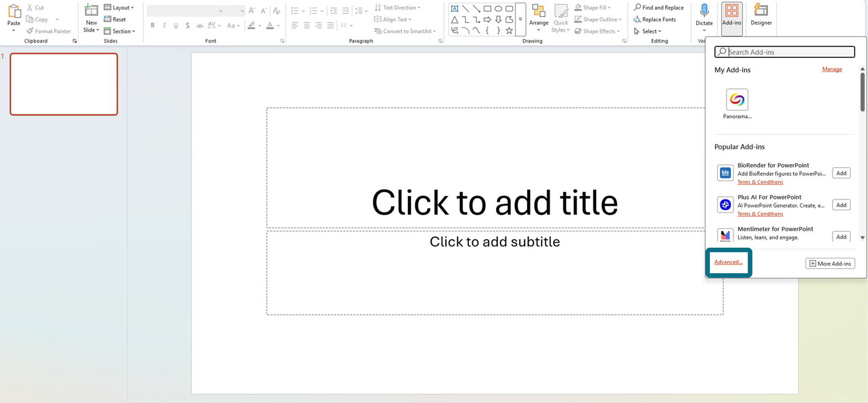Click the More Add-ins button
Image resolution: width=868 pixels, height=403 pixels.
(x=830, y=264)
